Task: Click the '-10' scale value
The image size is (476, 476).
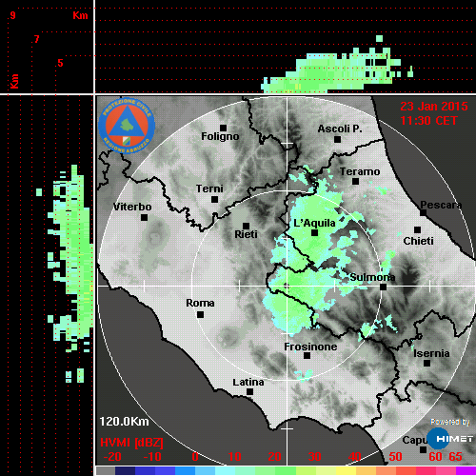Action: [x=152, y=457]
